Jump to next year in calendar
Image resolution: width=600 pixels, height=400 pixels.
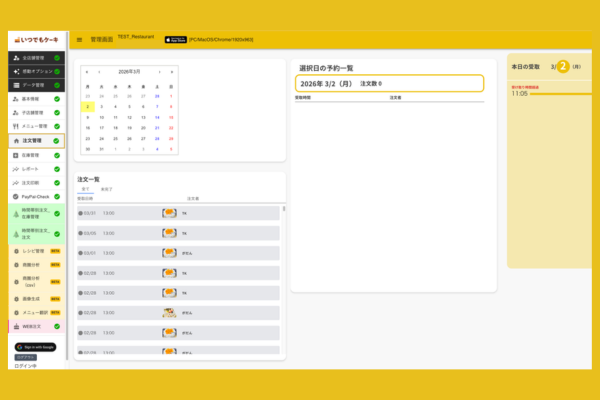click(x=171, y=72)
